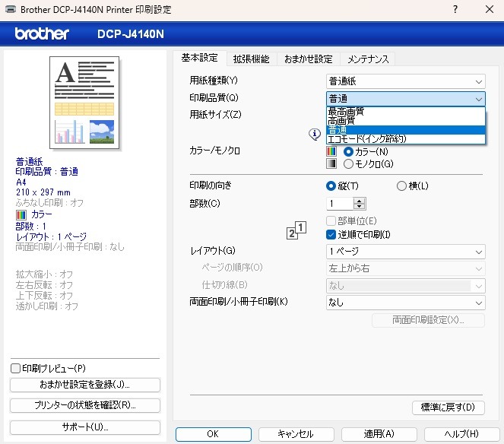Click 拡大縮小：オフ summary text
504x444 pixels.
(x=44, y=274)
